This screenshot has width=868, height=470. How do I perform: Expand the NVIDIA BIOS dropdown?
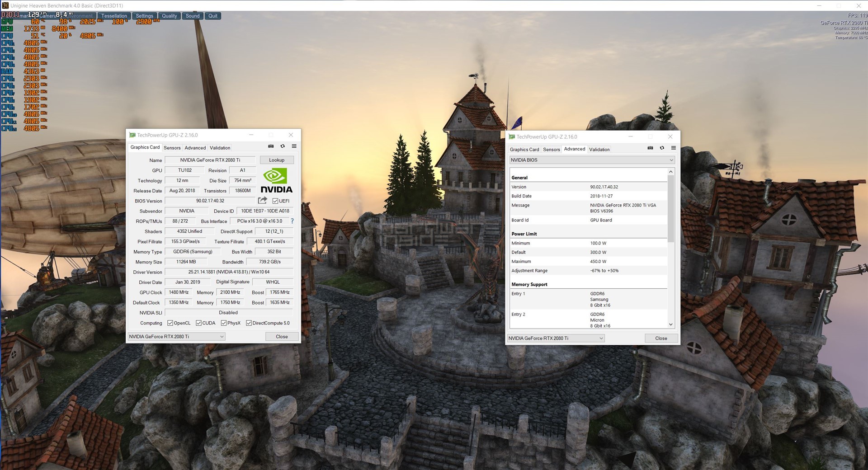[592, 160]
